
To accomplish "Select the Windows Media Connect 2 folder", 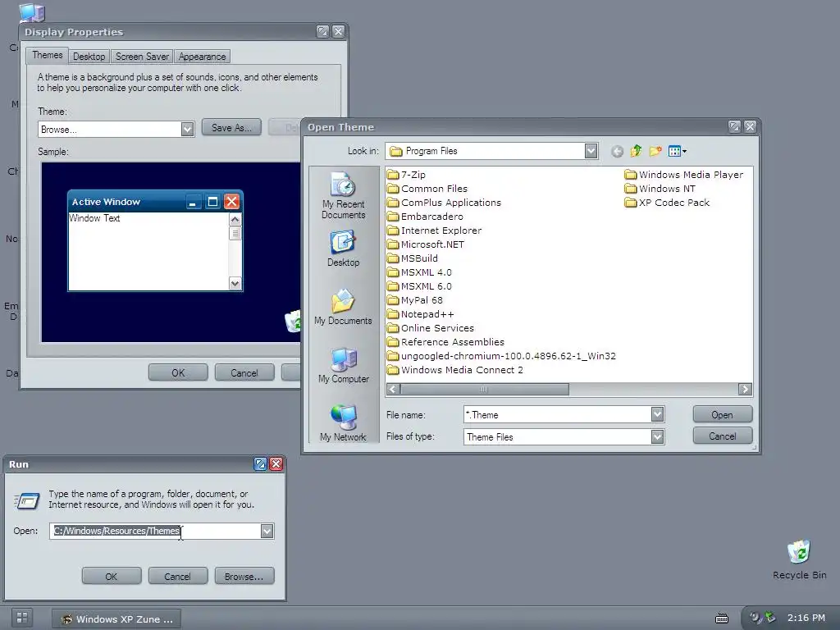I will (x=455, y=370).
